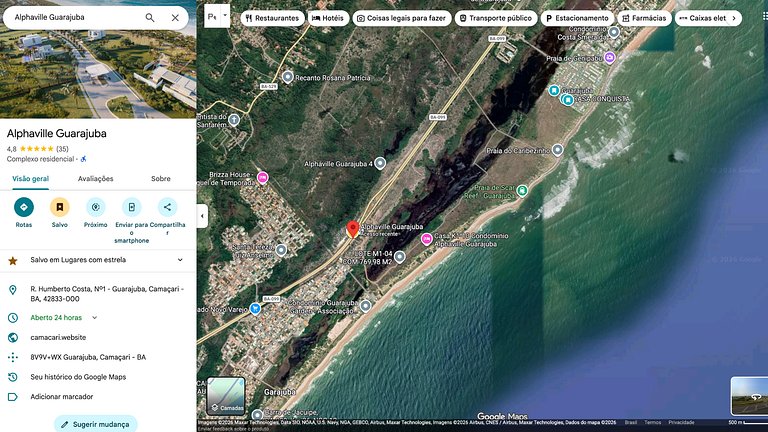
Task: Click the Sugerir mudança button
Action: coord(96,424)
